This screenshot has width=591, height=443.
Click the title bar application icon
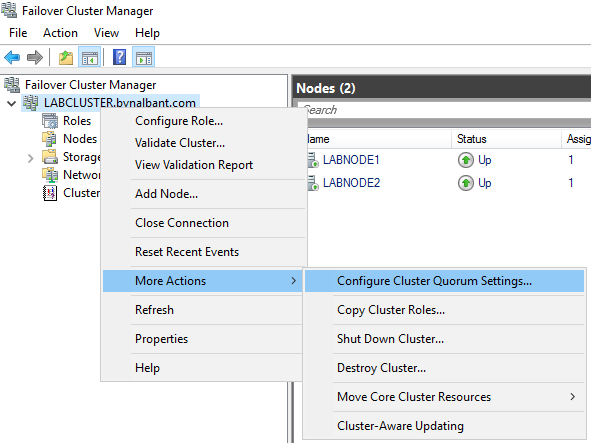tap(9, 10)
